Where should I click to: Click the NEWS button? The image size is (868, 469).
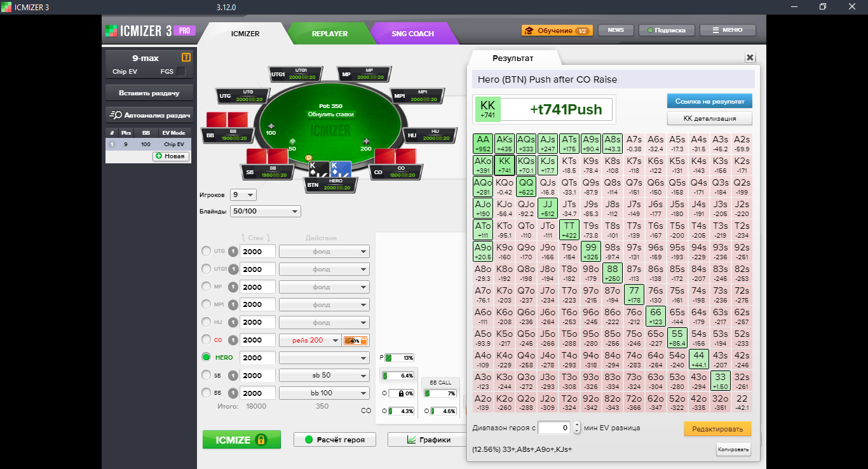click(x=615, y=30)
